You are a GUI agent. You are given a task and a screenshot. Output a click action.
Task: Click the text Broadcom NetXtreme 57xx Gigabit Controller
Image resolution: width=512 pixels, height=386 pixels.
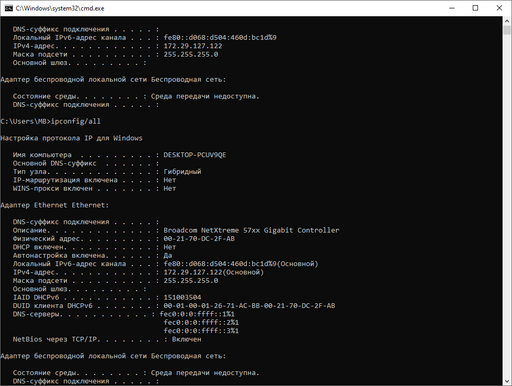[x=251, y=230]
